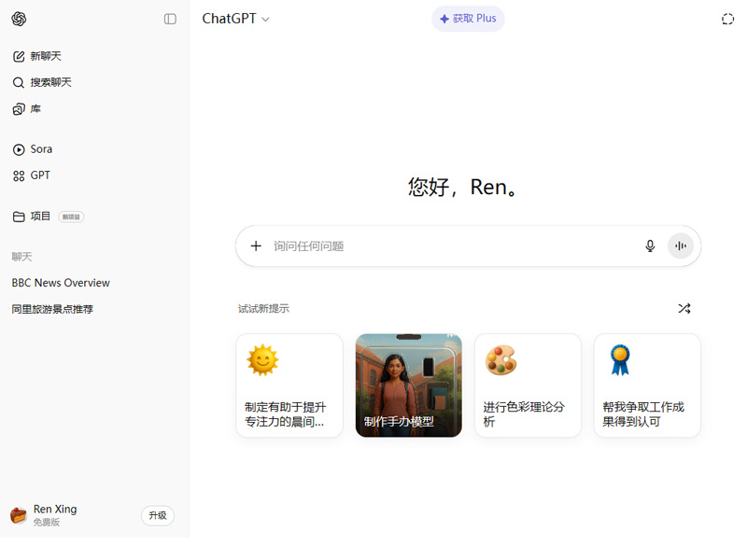This screenshot has height=560, width=747.
Task: Open the BBC News Overview chat
Action: [60, 282]
